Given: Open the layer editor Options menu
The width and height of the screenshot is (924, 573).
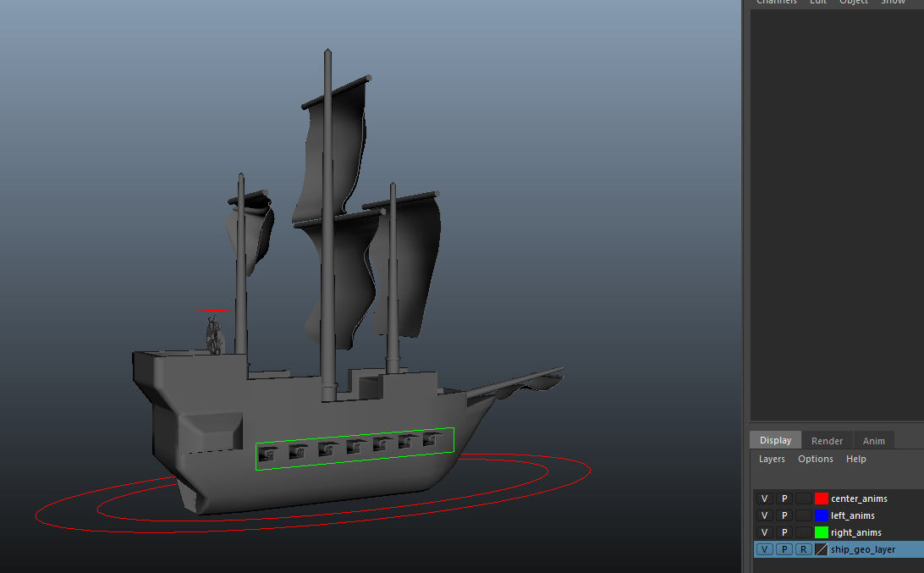Looking at the screenshot, I should (816, 459).
